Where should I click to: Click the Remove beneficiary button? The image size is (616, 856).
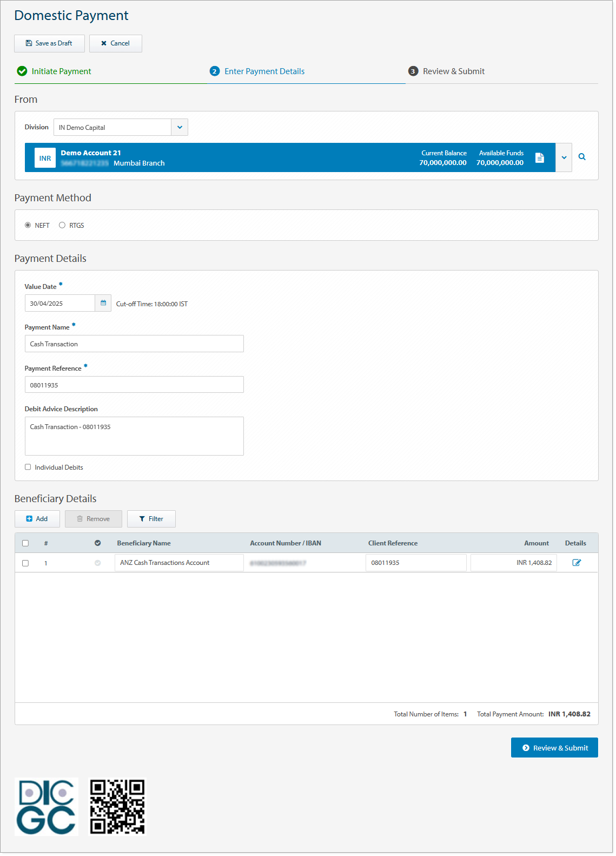tap(94, 519)
